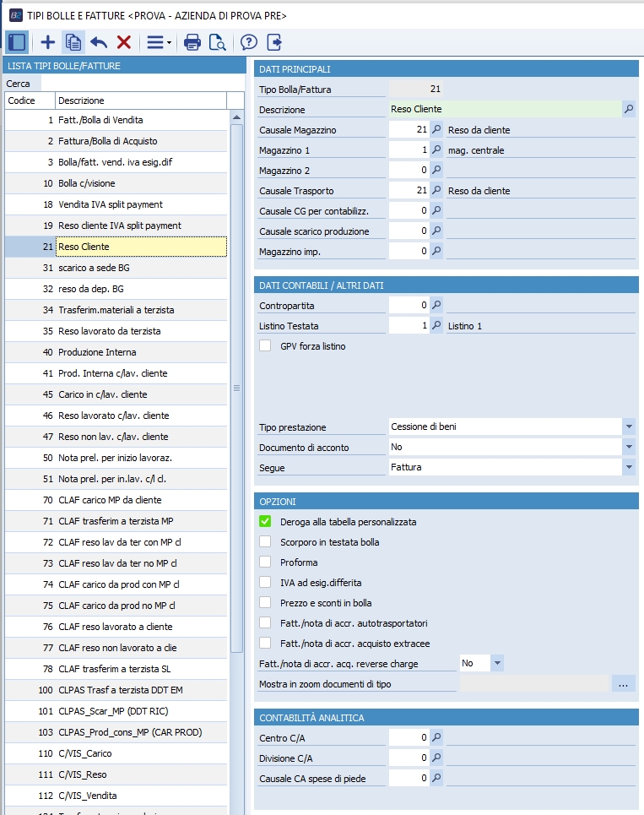Click the undo arrow toolbar icon
This screenshot has width=644, height=815.
click(x=99, y=42)
